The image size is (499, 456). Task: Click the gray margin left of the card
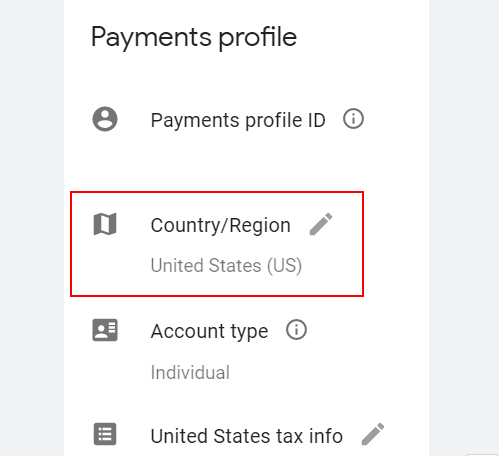(x=32, y=228)
